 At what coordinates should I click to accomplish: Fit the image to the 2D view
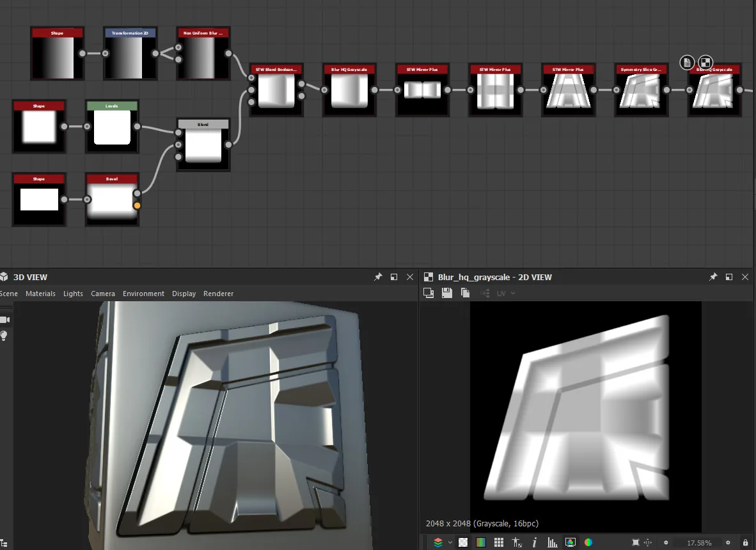636,542
